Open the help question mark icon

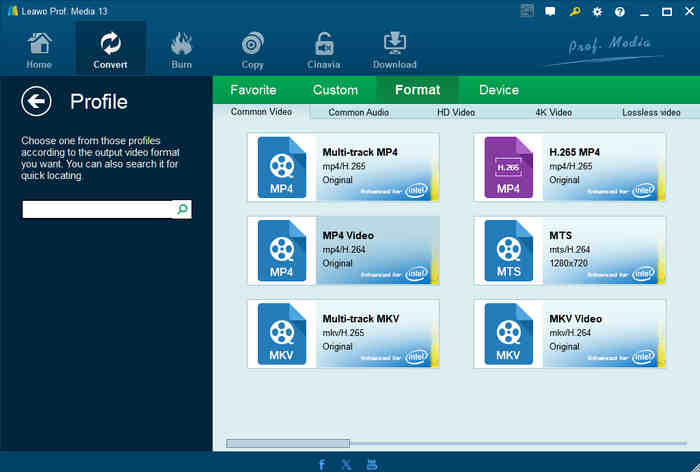point(620,12)
